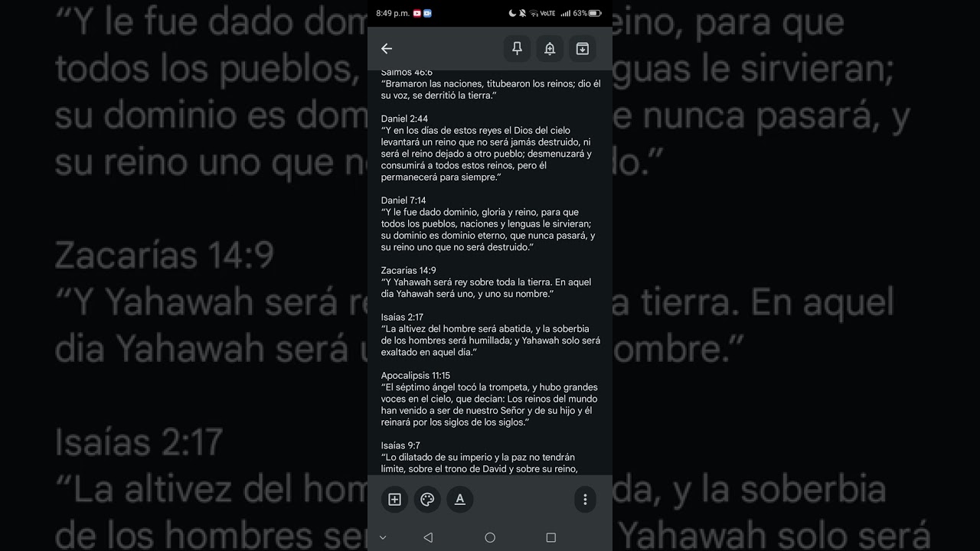
Task: Tap the Android recent apps square
Action: (x=550, y=538)
